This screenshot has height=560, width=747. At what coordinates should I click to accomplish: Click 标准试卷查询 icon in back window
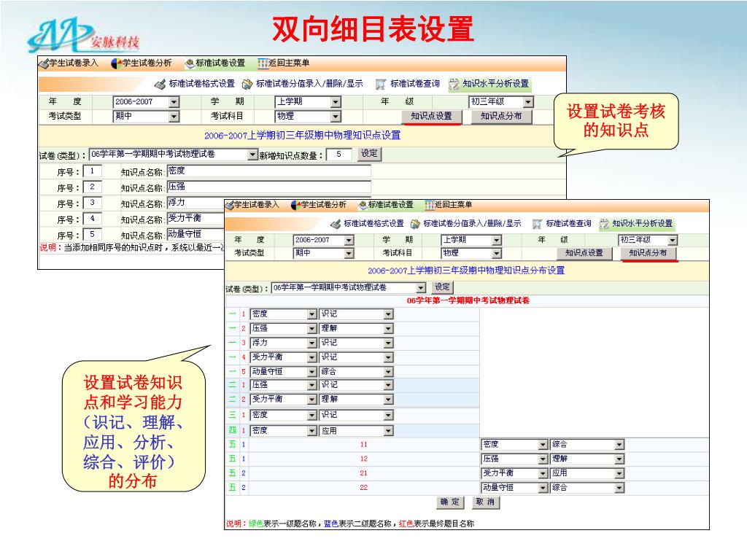381,85
